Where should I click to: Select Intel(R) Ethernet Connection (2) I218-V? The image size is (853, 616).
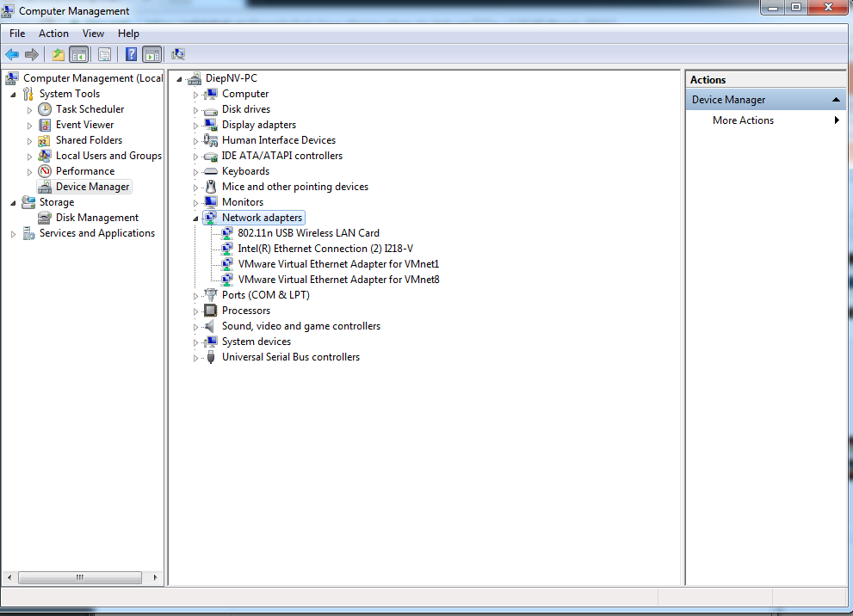[325, 249]
